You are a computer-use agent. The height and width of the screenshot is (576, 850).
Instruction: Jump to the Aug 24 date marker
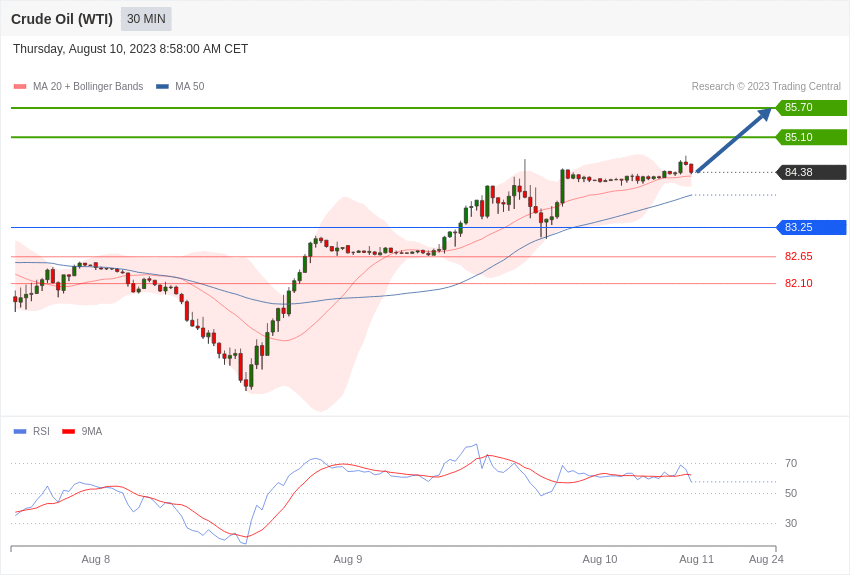point(766,559)
